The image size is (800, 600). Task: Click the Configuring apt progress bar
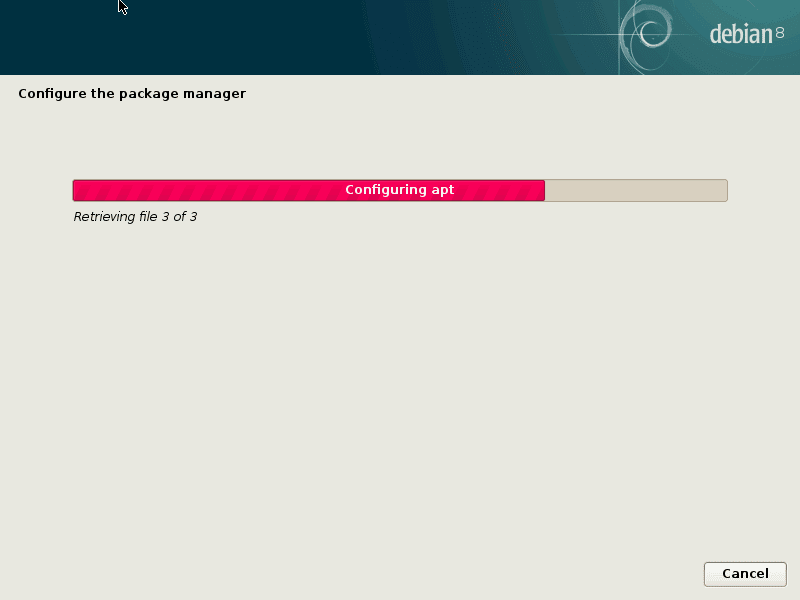pyautogui.click(x=400, y=190)
